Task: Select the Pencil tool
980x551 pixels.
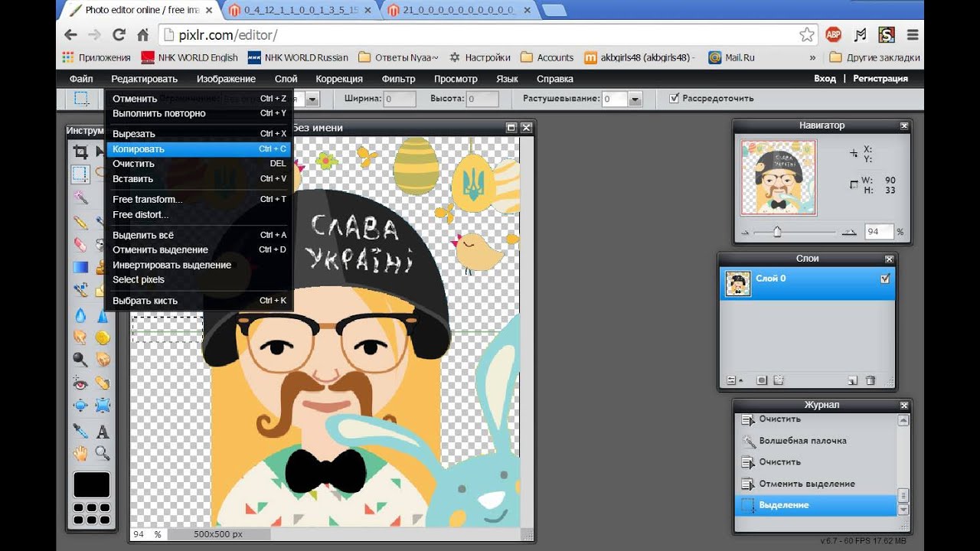Action: pyautogui.click(x=80, y=222)
